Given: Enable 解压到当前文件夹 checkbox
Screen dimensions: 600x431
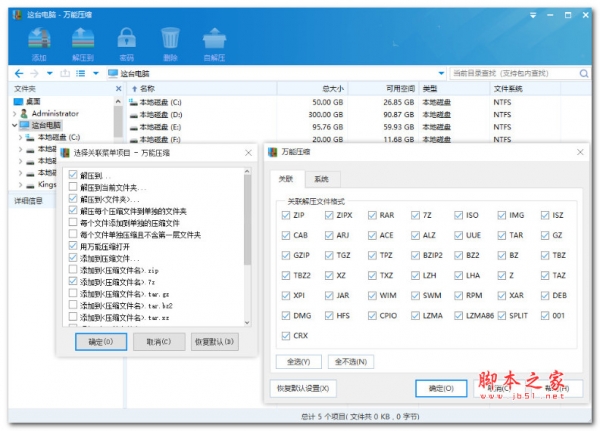Looking at the screenshot, I should [73, 187].
